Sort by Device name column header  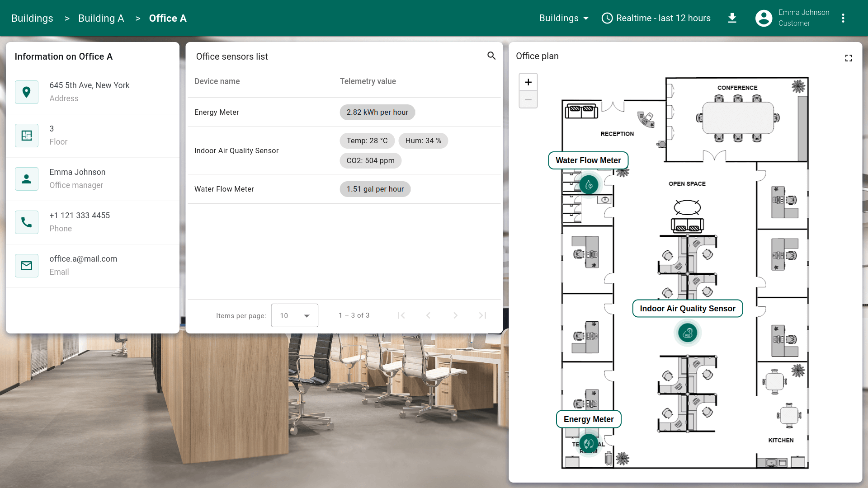coord(217,81)
